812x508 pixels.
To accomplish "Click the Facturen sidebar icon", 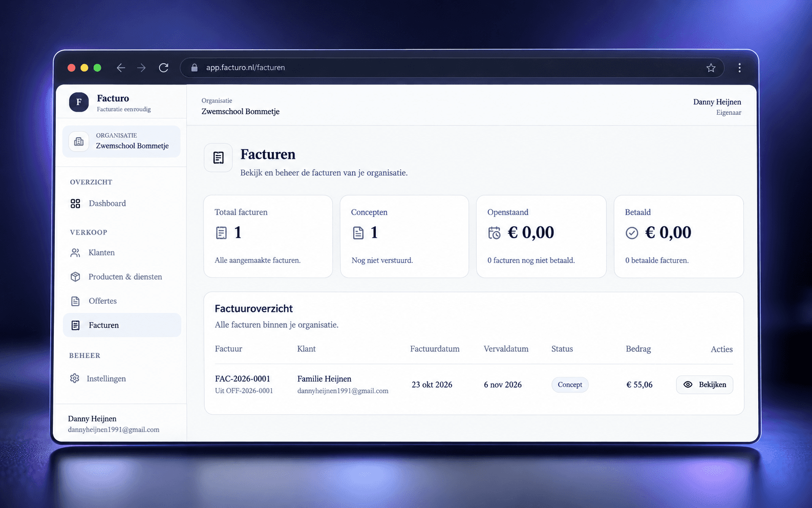I will point(75,325).
